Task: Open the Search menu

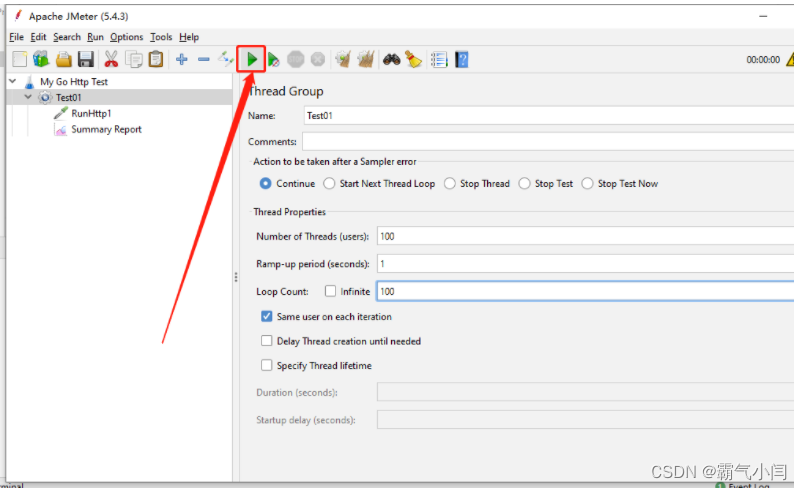Action: click(67, 37)
